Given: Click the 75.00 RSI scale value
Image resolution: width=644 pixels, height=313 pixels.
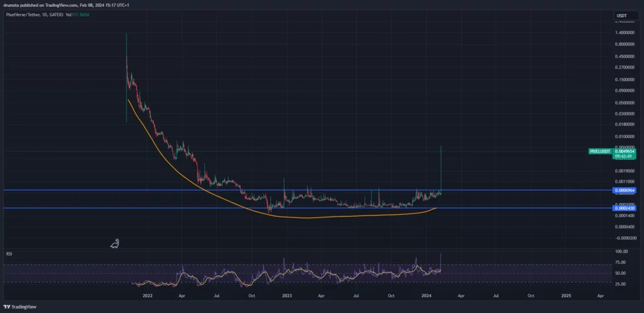Looking at the screenshot, I should (619, 263).
